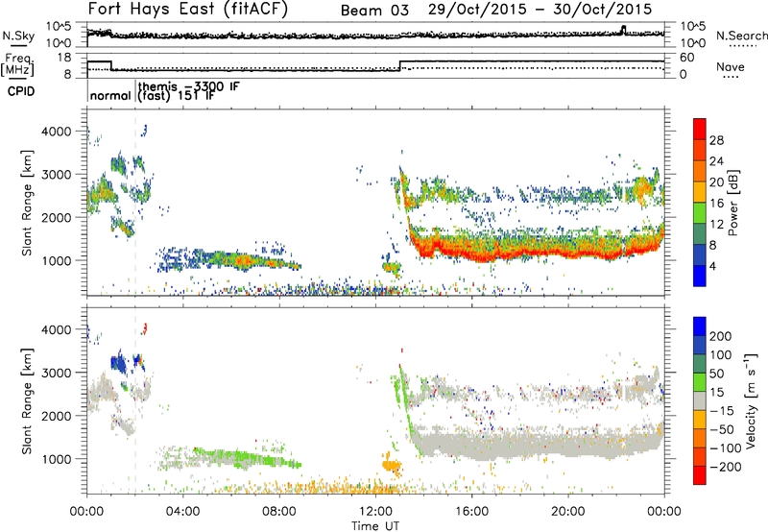Click the 'N.Sky' axis label
Screen dimensions: 768x532
(18, 36)
